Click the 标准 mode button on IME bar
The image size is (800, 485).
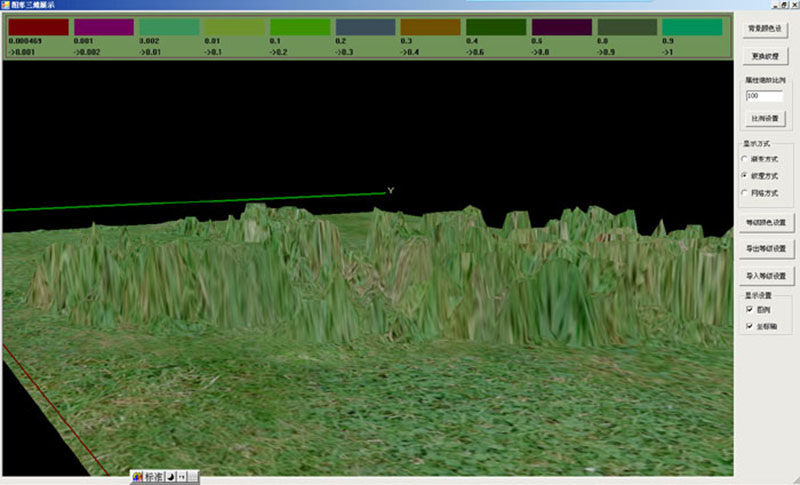pos(153,477)
